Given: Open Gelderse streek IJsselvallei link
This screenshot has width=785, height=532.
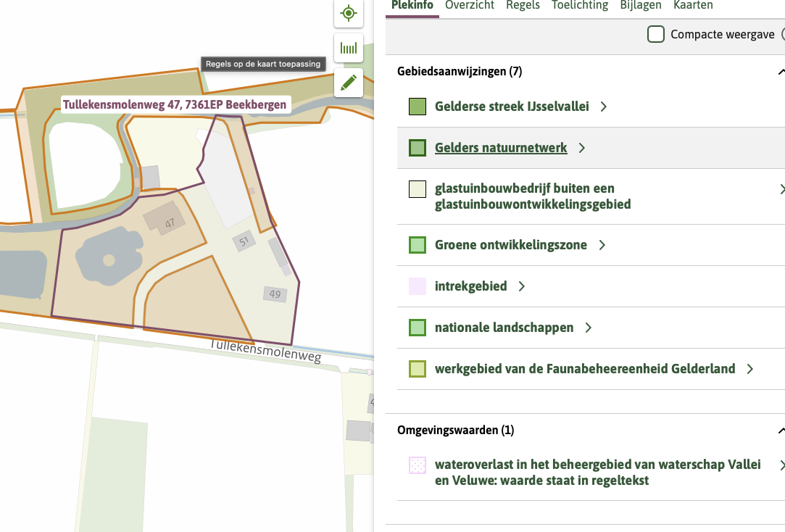Looking at the screenshot, I should (x=512, y=106).
